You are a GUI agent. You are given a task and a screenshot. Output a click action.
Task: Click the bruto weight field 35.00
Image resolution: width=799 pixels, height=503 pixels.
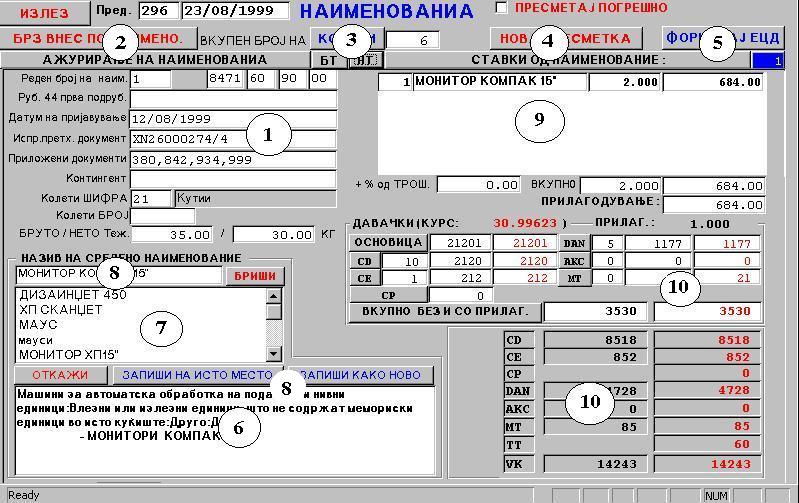point(172,234)
